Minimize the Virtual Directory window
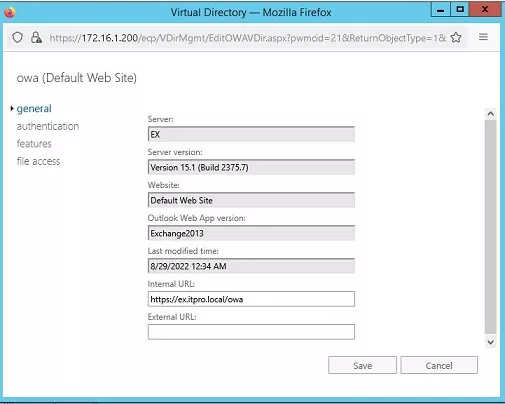 click(441, 10)
